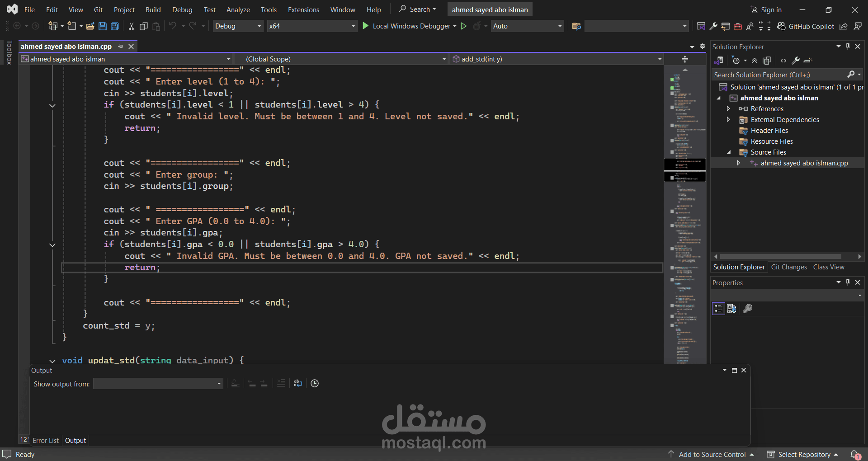Switch to the Error List tab
The image size is (868, 461).
pos(46,441)
